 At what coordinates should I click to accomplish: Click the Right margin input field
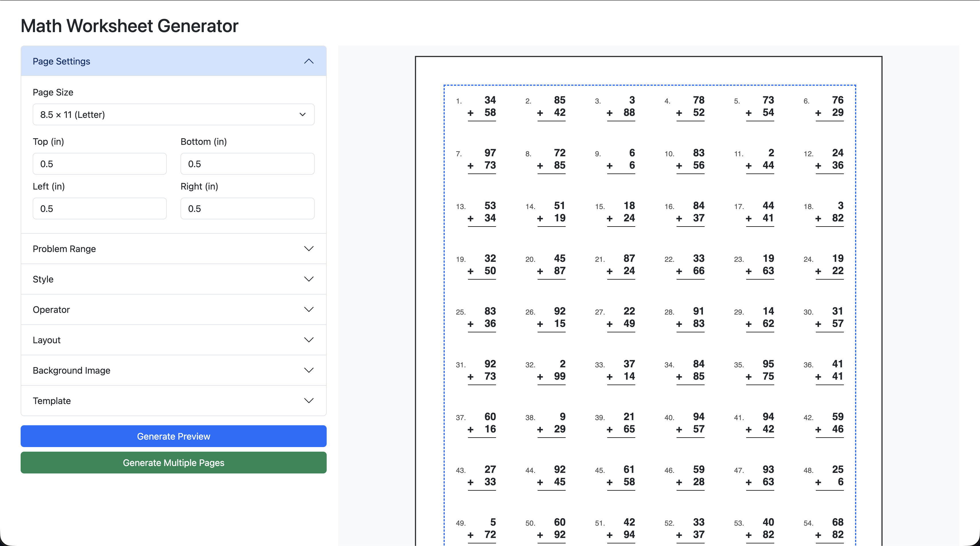coord(247,209)
